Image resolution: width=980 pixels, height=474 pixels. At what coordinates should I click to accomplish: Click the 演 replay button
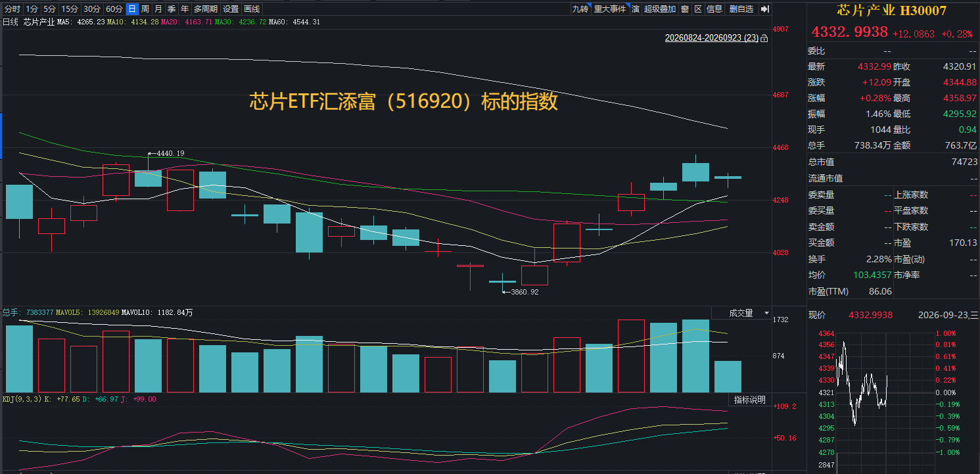click(x=636, y=9)
